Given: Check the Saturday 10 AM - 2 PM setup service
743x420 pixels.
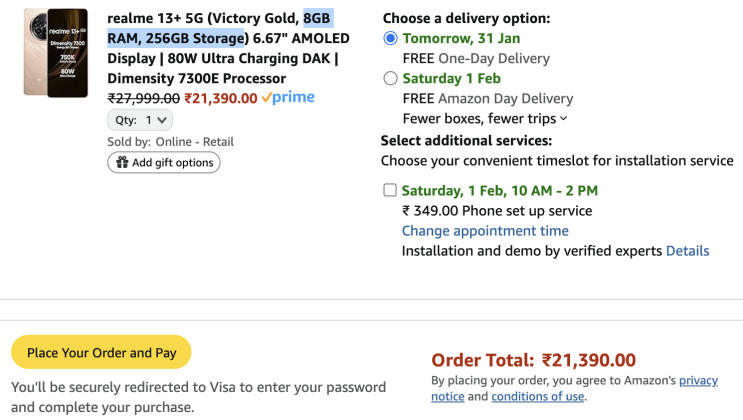Looking at the screenshot, I should (389, 191).
